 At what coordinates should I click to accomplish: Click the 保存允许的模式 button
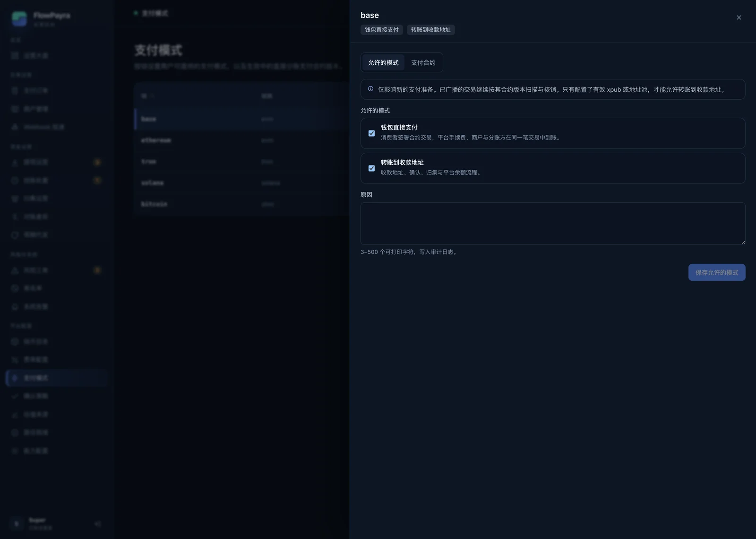(717, 272)
